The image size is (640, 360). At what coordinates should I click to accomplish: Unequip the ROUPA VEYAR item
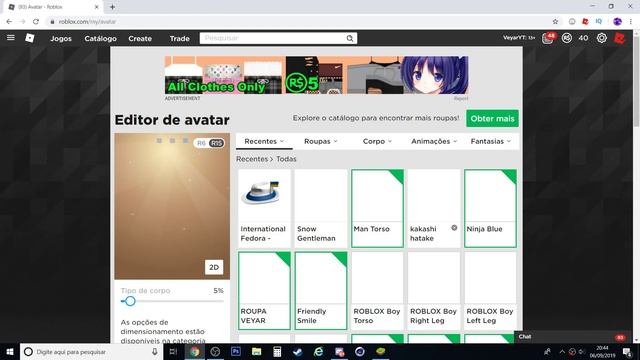click(x=264, y=291)
